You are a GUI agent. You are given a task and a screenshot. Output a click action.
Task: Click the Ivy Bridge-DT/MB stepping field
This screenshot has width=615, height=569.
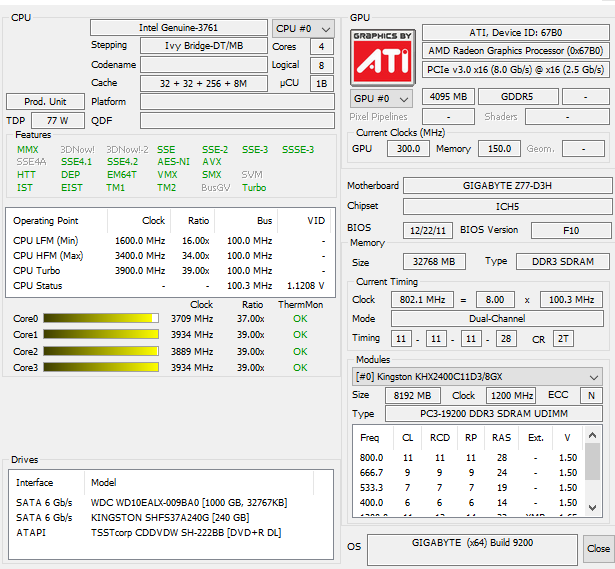[204, 46]
